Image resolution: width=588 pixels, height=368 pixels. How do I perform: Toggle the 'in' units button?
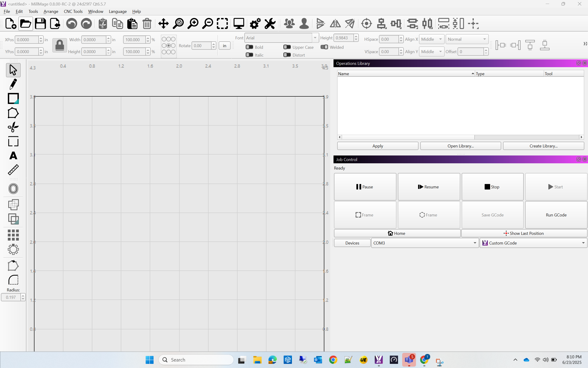point(224,46)
